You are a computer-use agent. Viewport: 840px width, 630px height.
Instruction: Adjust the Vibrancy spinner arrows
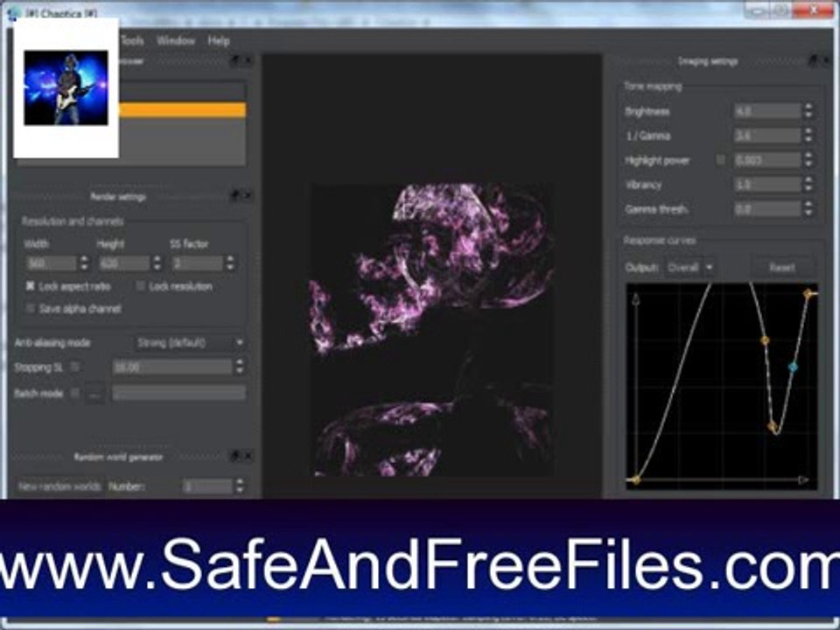click(x=808, y=185)
